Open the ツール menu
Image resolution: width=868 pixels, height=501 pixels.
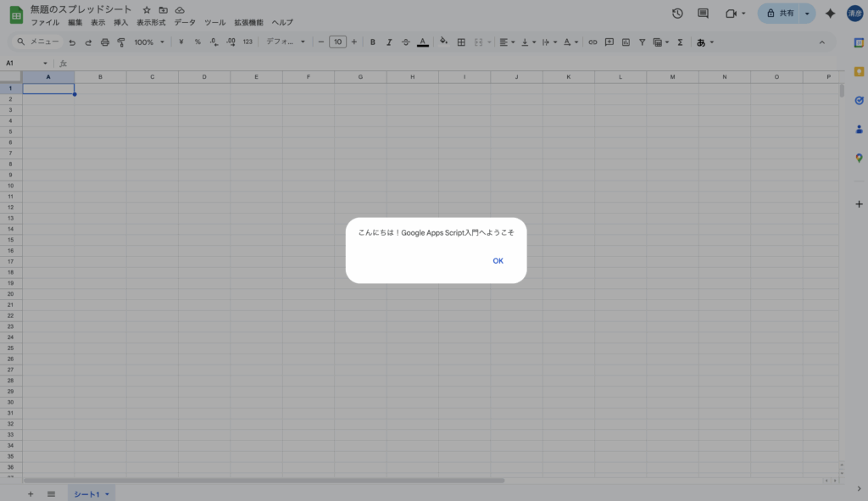pyautogui.click(x=214, y=23)
